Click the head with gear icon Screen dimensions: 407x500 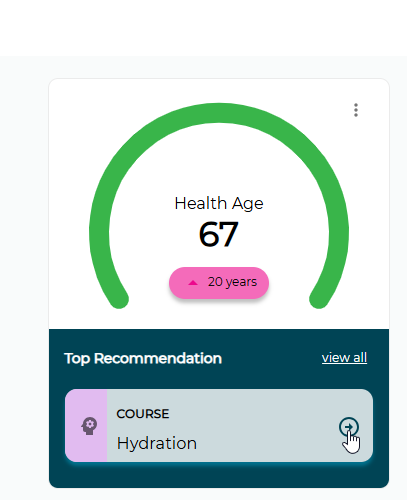89,426
